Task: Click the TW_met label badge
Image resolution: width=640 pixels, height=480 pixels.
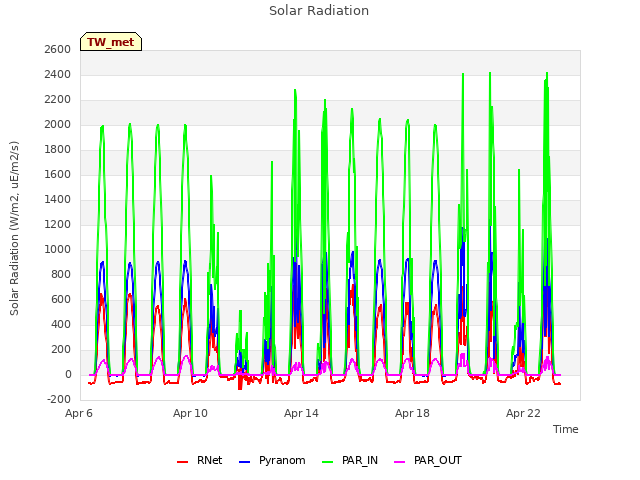Action: (111, 42)
